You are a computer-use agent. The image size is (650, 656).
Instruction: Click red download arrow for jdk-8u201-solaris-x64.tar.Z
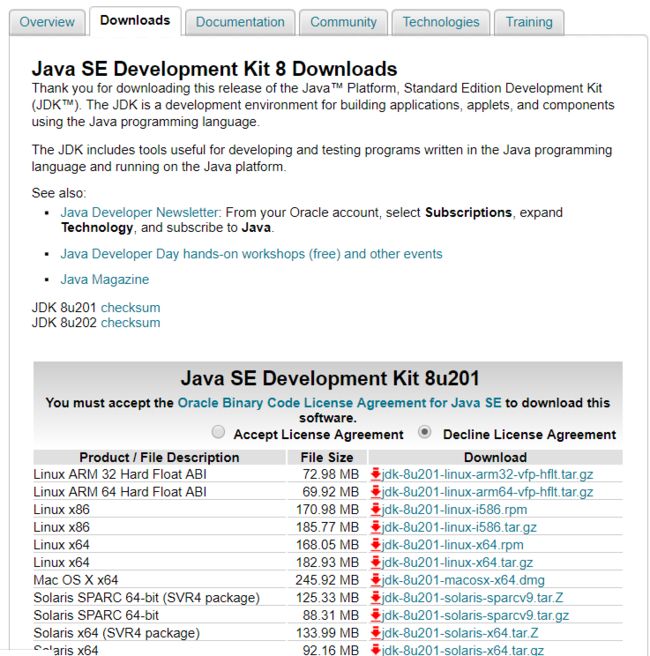pyautogui.click(x=375, y=633)
